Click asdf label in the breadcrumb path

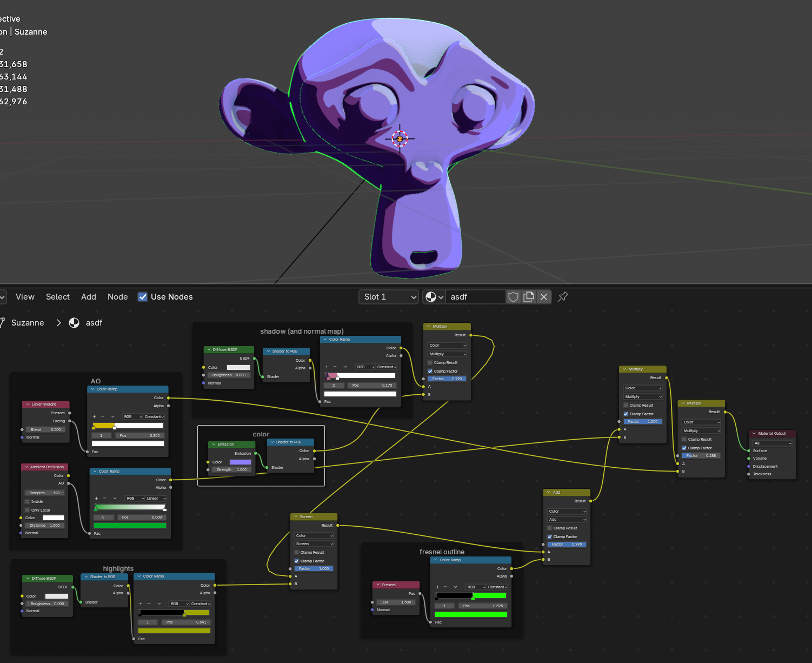coord(94,323)
